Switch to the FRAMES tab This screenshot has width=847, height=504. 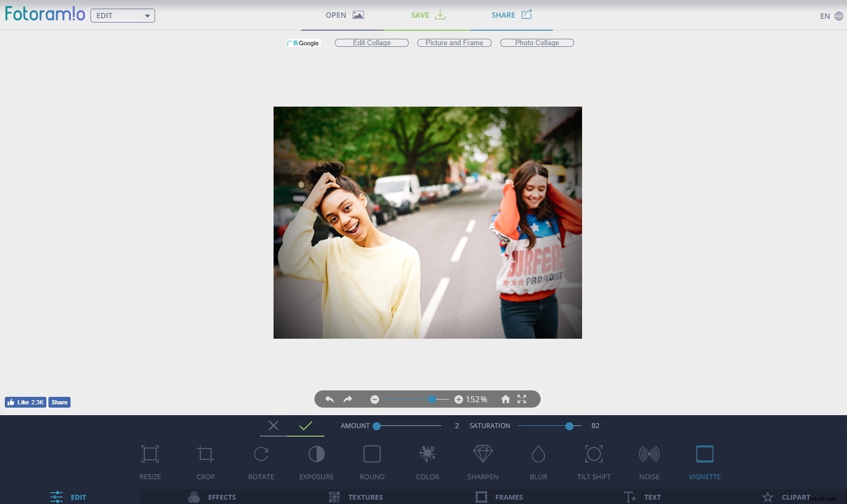[x=499, y=497]
